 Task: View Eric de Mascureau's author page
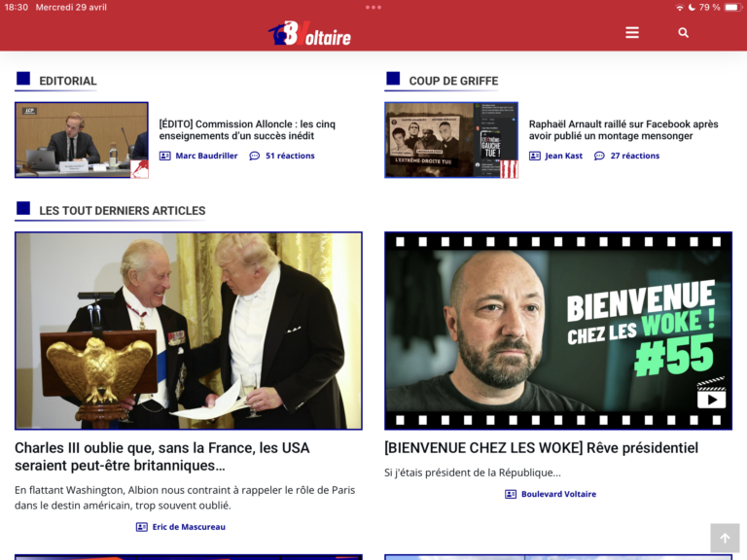tap(188, 527)
